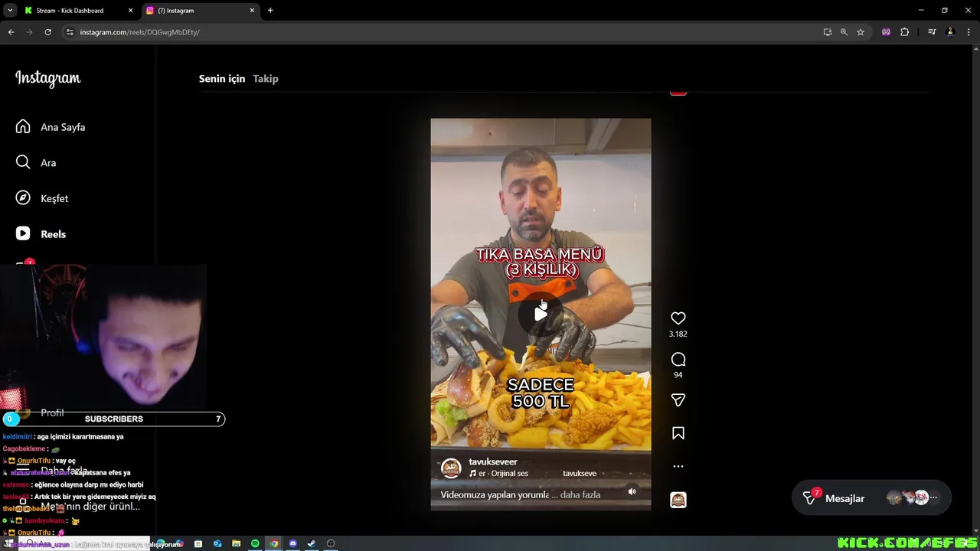Open Outlook from taskbar
This screenshot has height=551, width=980.
point(217,543)
